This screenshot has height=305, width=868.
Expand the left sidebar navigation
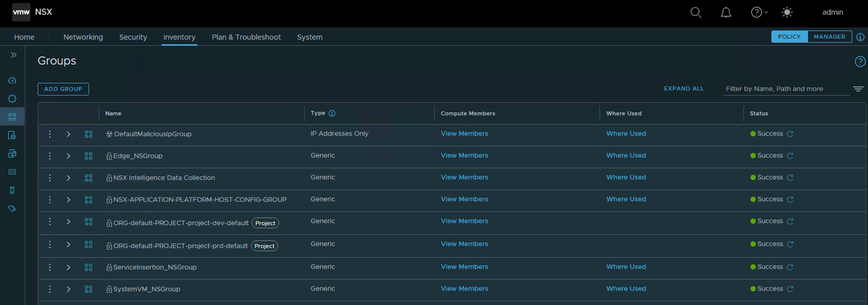[13, 55]
